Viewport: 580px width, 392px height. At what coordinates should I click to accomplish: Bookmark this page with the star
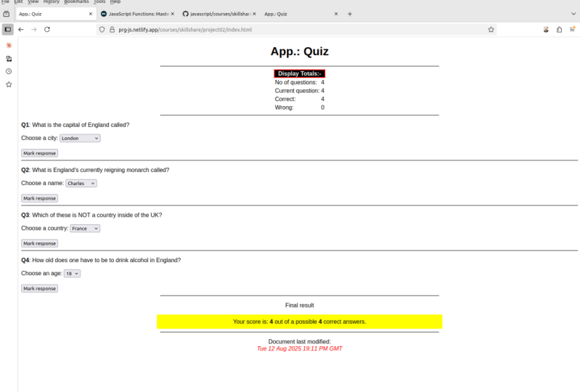[x=491, y=30]
